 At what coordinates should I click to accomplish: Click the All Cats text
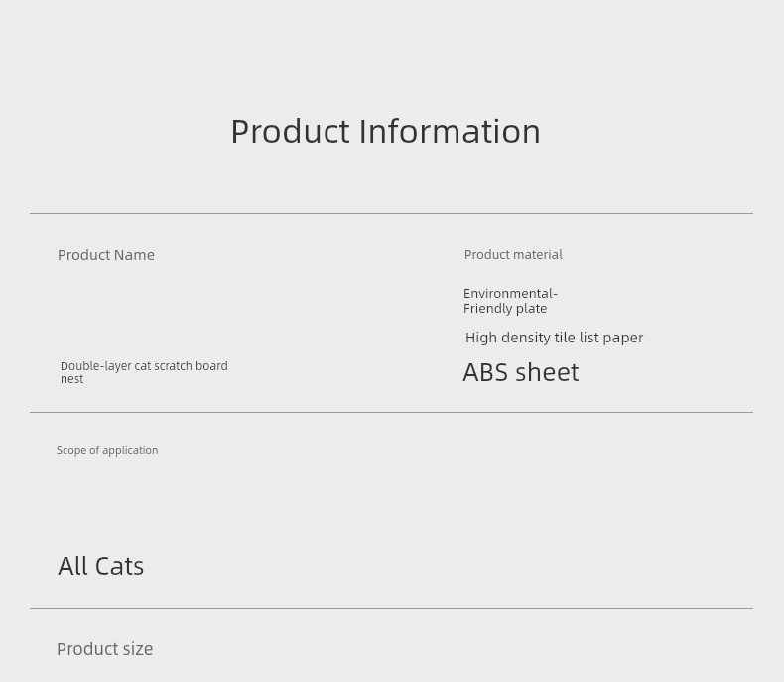pos(101,566)
